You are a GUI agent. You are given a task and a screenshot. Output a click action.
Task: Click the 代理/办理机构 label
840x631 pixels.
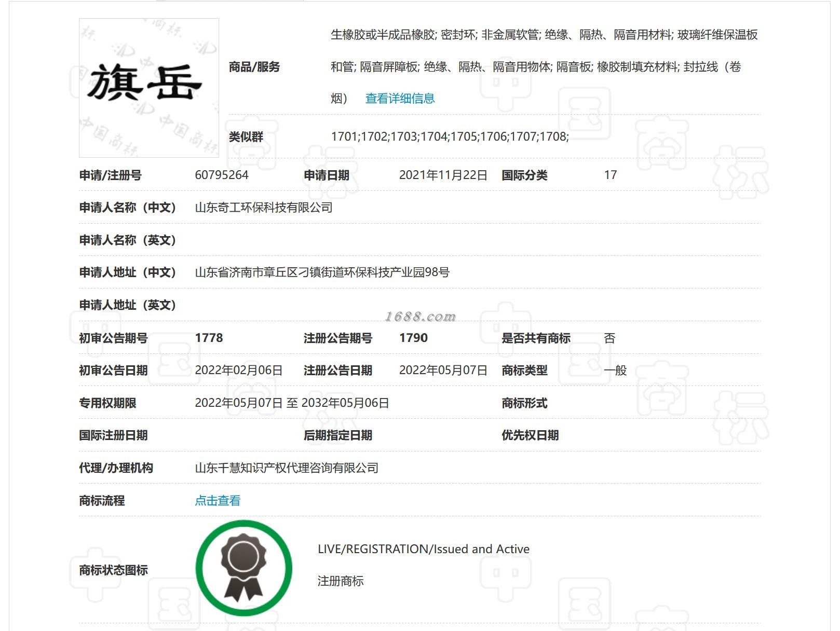(x=116, y=468)
